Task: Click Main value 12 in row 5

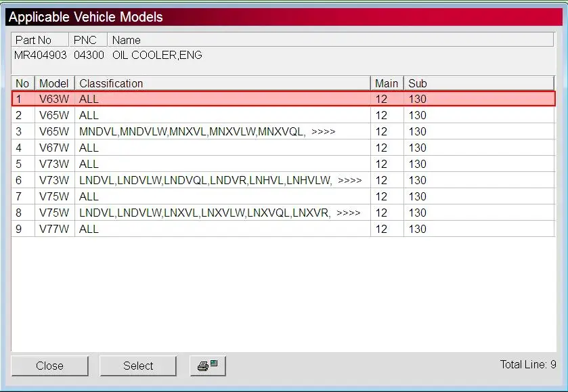Action: coord(381,164)
